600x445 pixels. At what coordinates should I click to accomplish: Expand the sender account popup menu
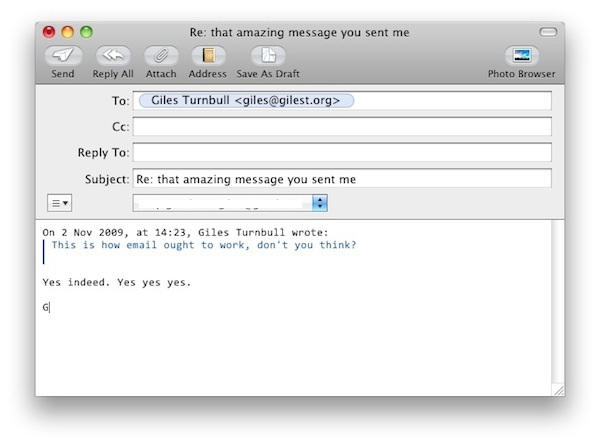[x=320, y=203]
